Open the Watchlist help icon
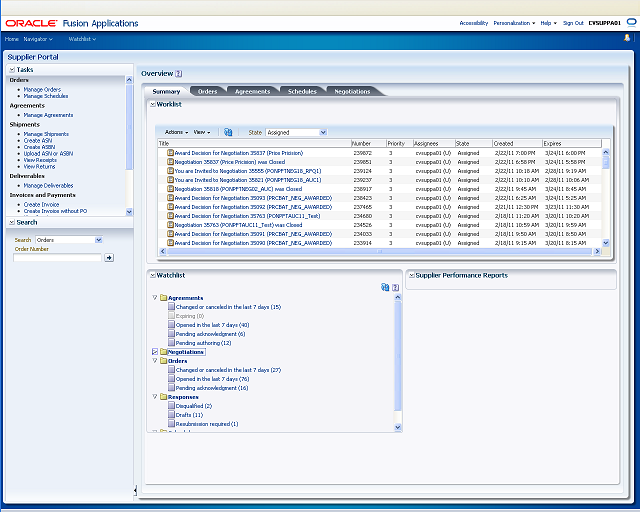640x512 pixels. [x=395, y=287]
